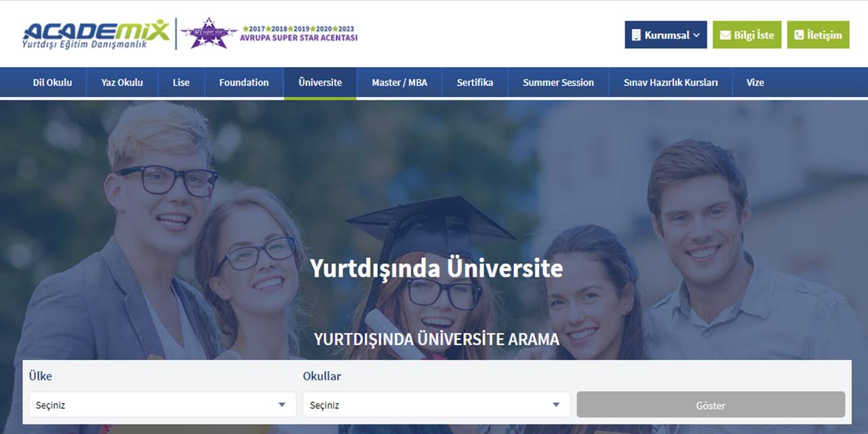This screenshot has width=868, height=434.
Task: Open the Dil Okulu menu item
Action: pos(52,83)
